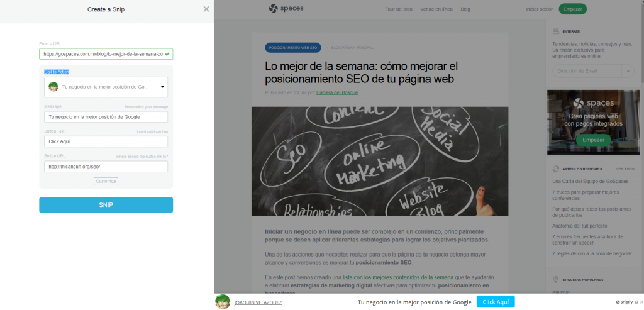Click the Personalize your message hint

coord(146,107)
